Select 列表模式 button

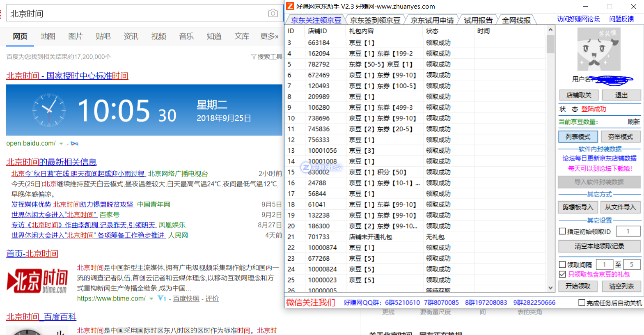pyautogui.click(x=578, y=137)
